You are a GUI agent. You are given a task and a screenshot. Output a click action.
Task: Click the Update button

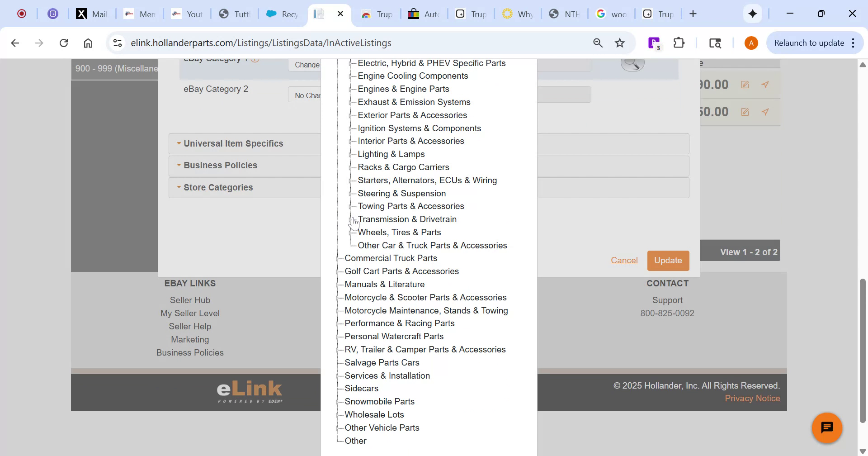pyautogui.click(x=668, y=260)
